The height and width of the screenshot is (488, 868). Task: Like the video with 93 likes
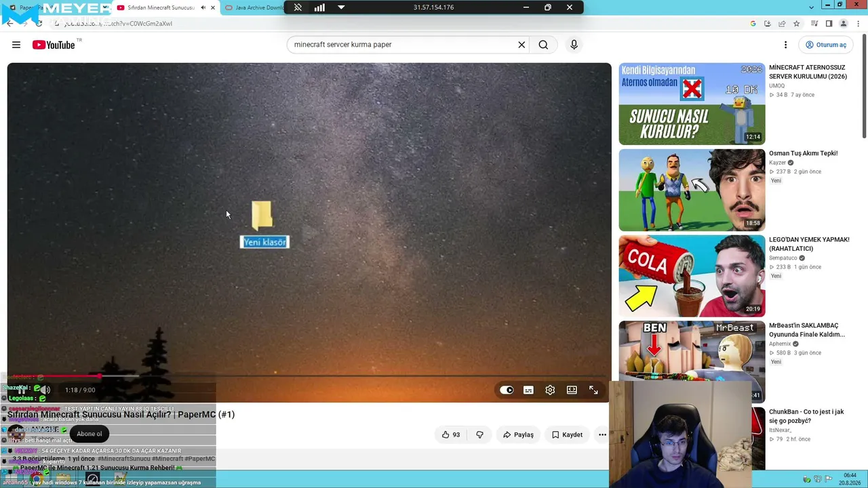(451, 434)
